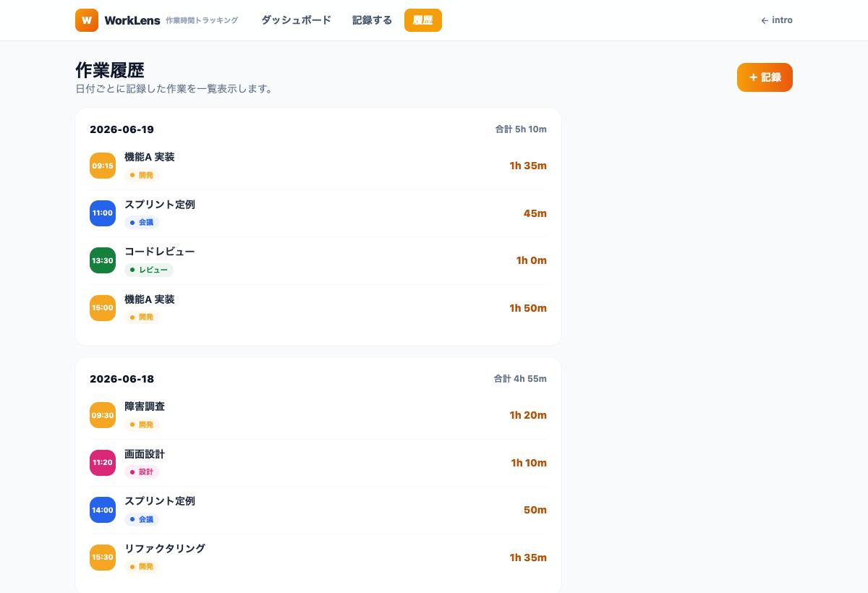Click the 09:30 障害調査 time badge
Screen dimensions: 868x593
103,415
